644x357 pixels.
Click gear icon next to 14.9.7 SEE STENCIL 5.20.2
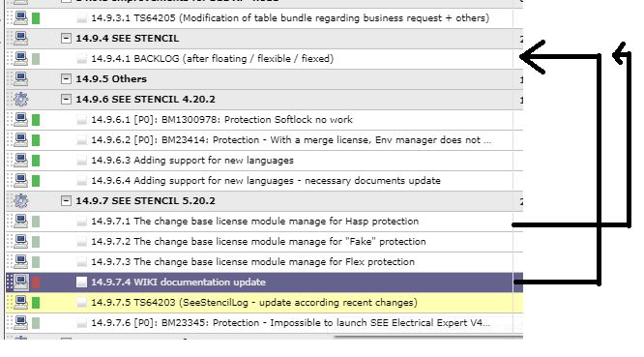[x=21, y=201]
